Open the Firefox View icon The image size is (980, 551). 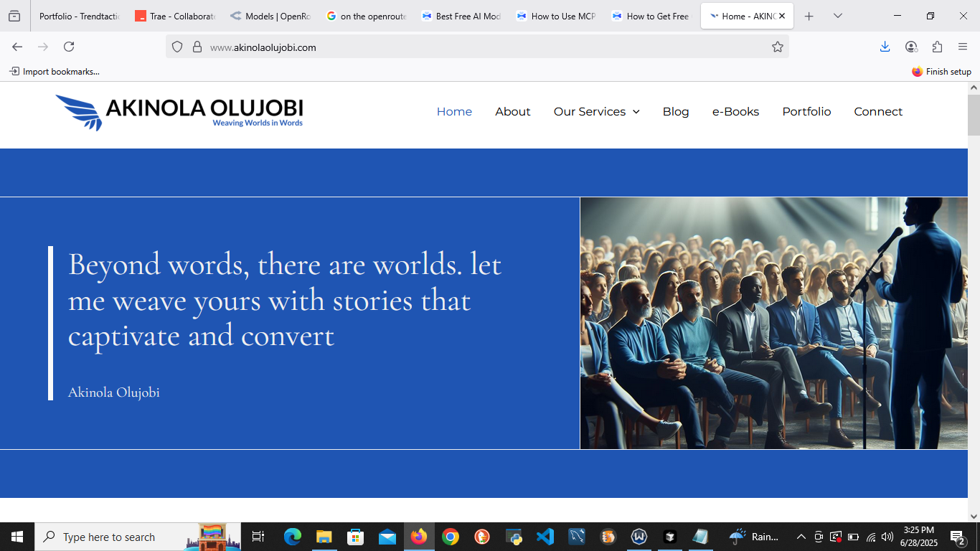pos(14,16)
